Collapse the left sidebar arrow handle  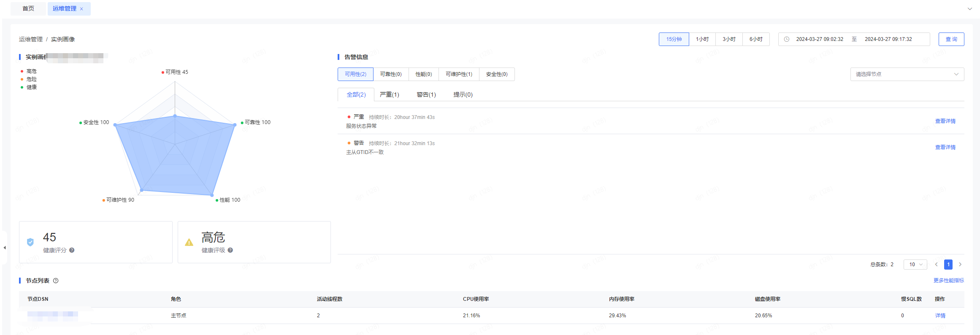pos(5,248)
